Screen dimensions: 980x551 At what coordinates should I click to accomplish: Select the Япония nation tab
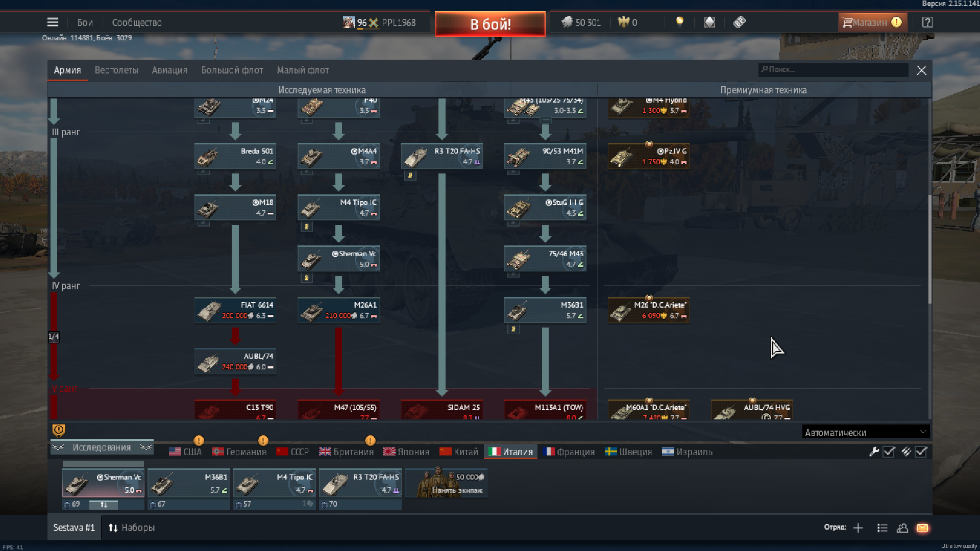coord(406,452)
